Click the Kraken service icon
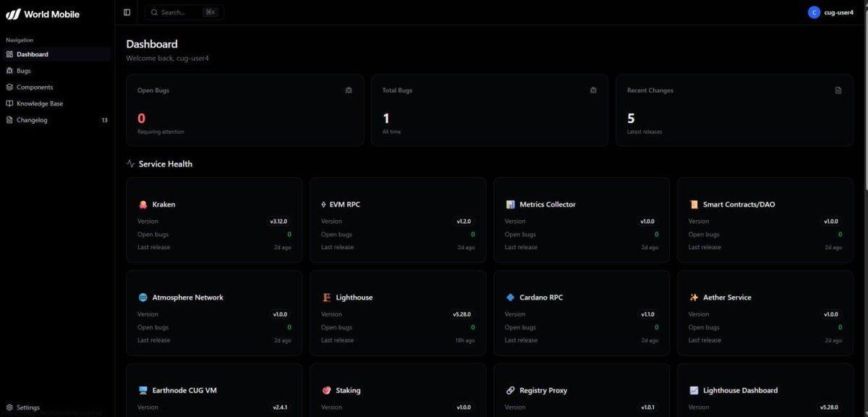 tap(142, 204)
